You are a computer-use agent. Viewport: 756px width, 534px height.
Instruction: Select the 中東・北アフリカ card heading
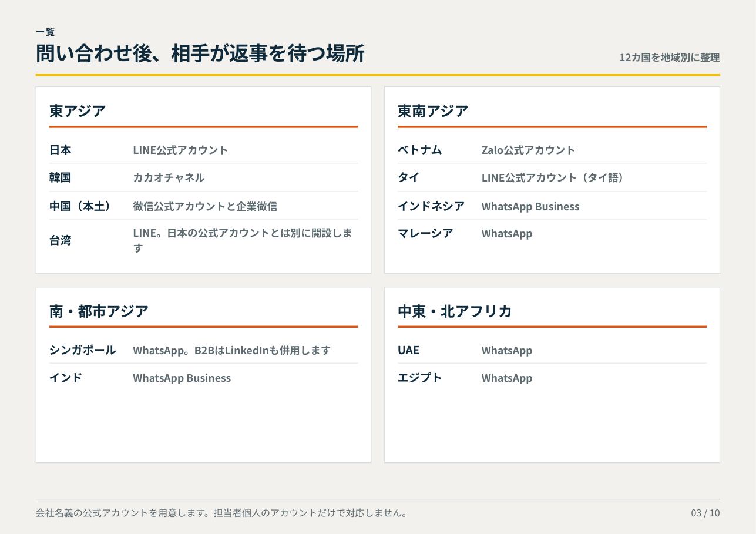tap(455, 311)
